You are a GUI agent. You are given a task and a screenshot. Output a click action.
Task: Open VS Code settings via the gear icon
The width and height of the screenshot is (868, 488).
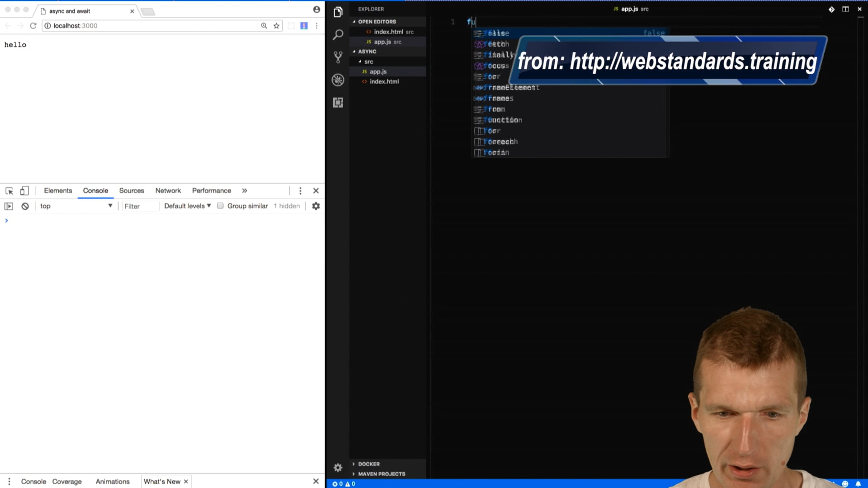pyautogui.click(x=337, y=467)
